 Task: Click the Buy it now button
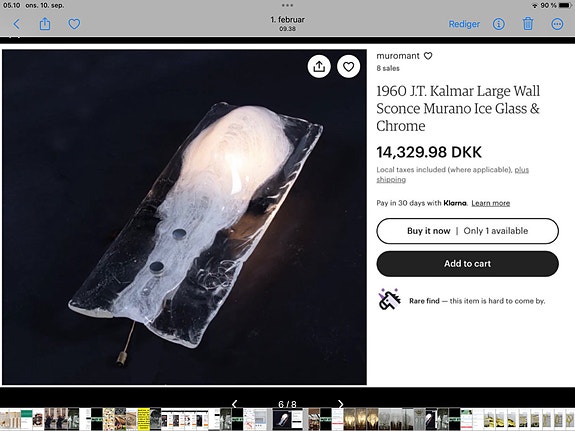click(x=468, y=231)
